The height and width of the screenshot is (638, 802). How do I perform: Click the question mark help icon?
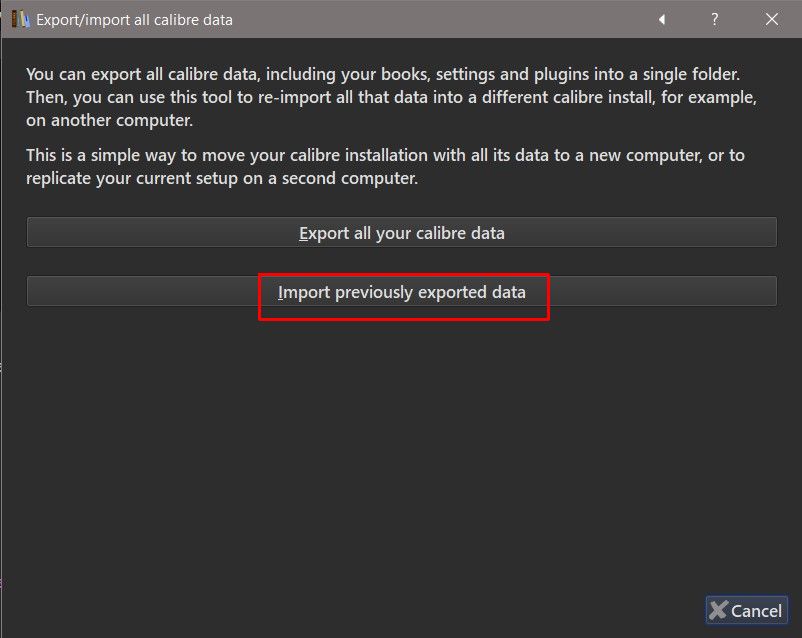click(x=715, y=19)
